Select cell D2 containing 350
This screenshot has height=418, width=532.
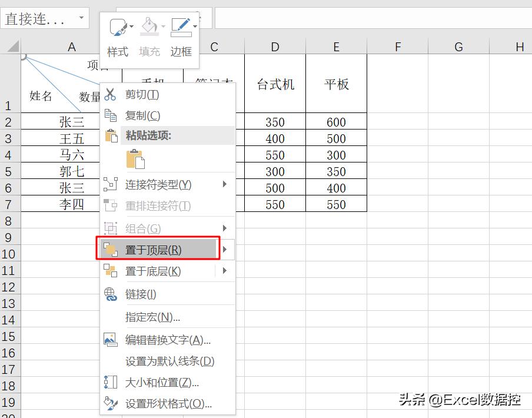(274, 121)
